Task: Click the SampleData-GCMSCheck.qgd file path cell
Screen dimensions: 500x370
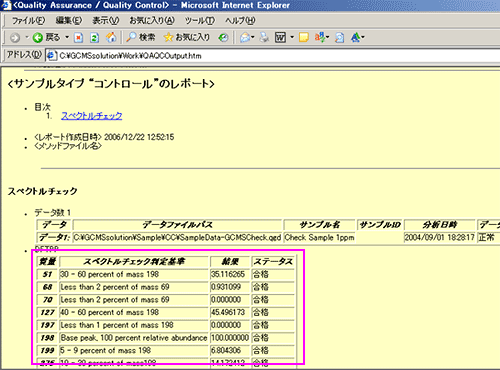Action: (177, 237)
